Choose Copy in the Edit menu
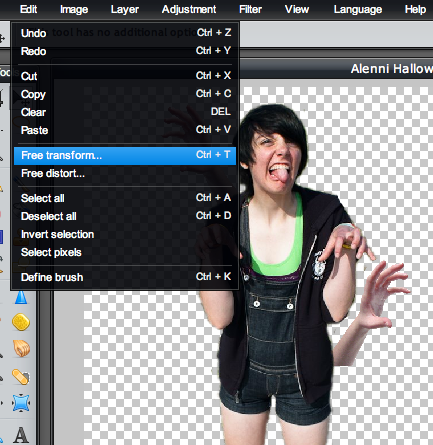Image resolution: width=433 pixels, height=445 pixels. coord(125,94)
